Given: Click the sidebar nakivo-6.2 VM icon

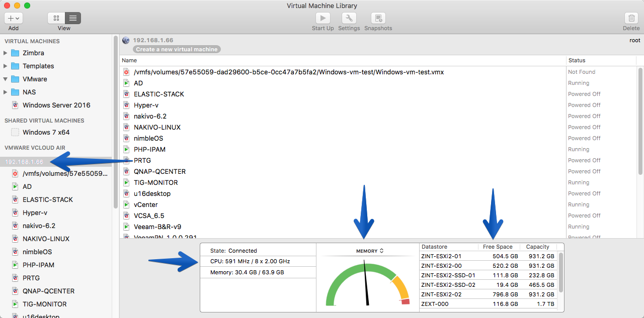Looking at the screenshot, I should 15,226.
